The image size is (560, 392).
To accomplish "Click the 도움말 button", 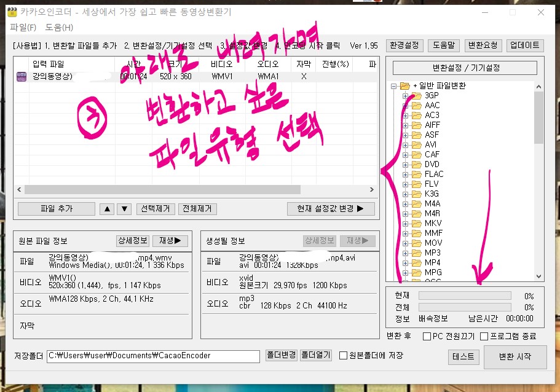I will click(444, 45).
